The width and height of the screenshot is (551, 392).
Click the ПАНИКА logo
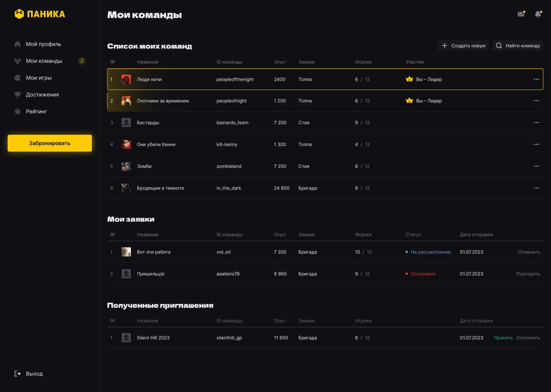(40, 14)
